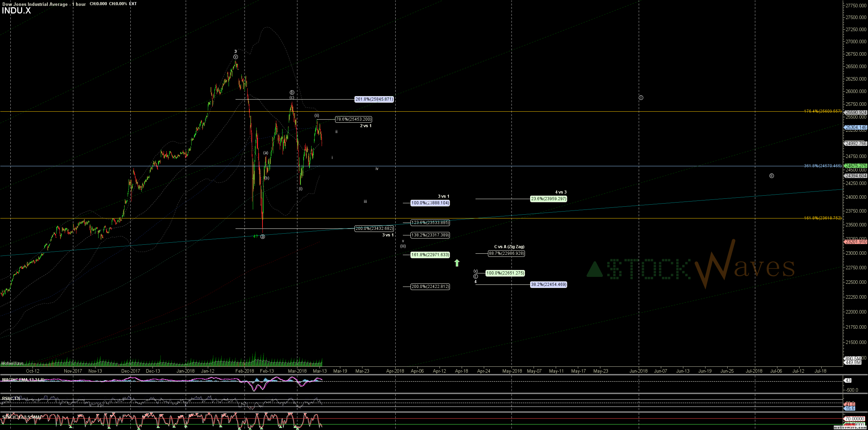This screenshot has height=430, width=868.
Task: Click the green up arrow marker
Action: point(457,263)
